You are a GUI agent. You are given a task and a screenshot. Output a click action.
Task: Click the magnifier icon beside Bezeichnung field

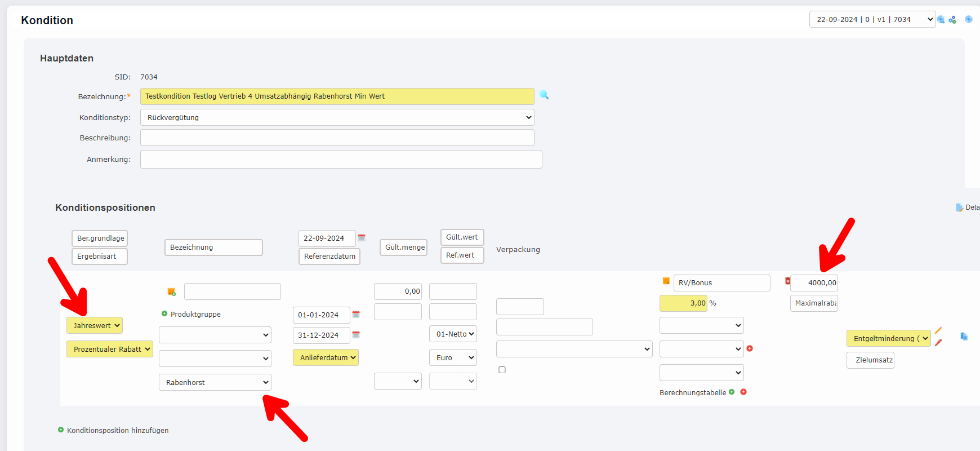click(544, 95)
